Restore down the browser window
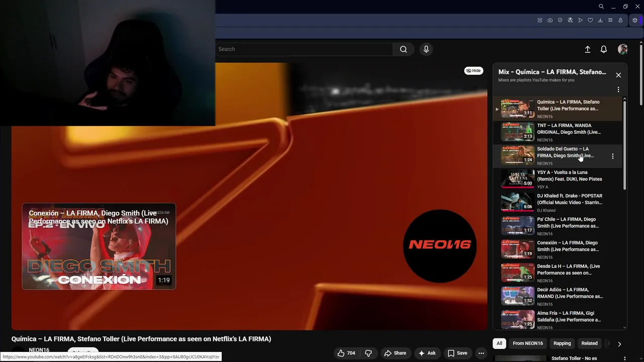Viewport: 644px width, 362px height. click(x=625, y=7)
